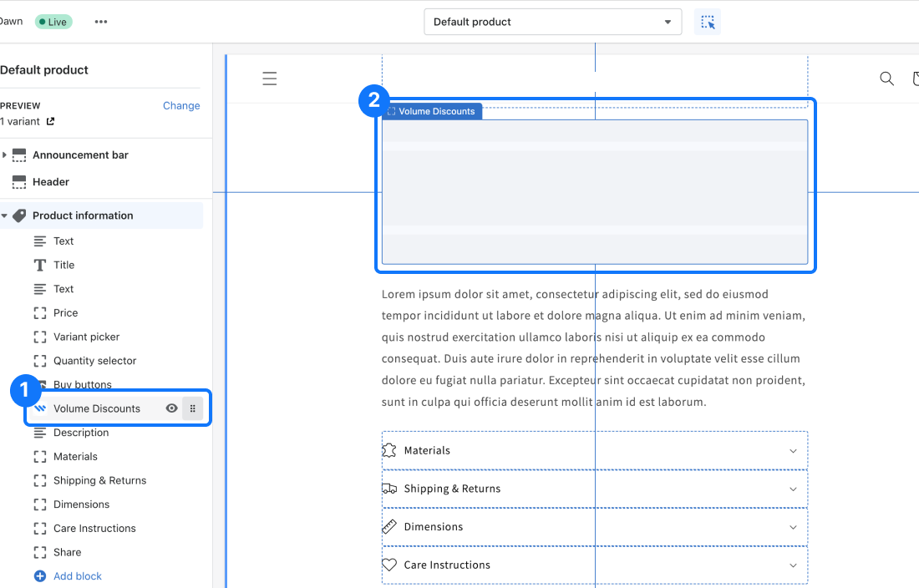The height and width of the screenshot is (588, 919).
Task: Click the plus icon beside Add block
Action: click(x=40, y=576)
